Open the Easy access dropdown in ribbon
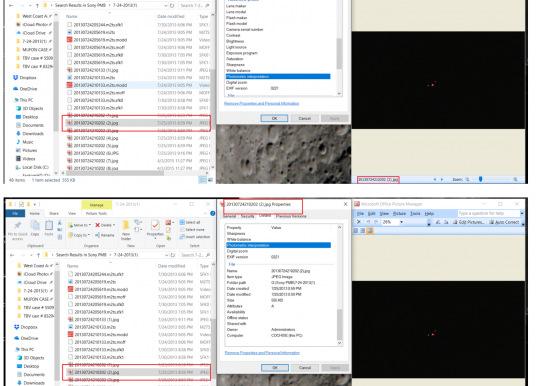Image resolution: width=536 pixels, height=386 pixels. tap(139, 229)
